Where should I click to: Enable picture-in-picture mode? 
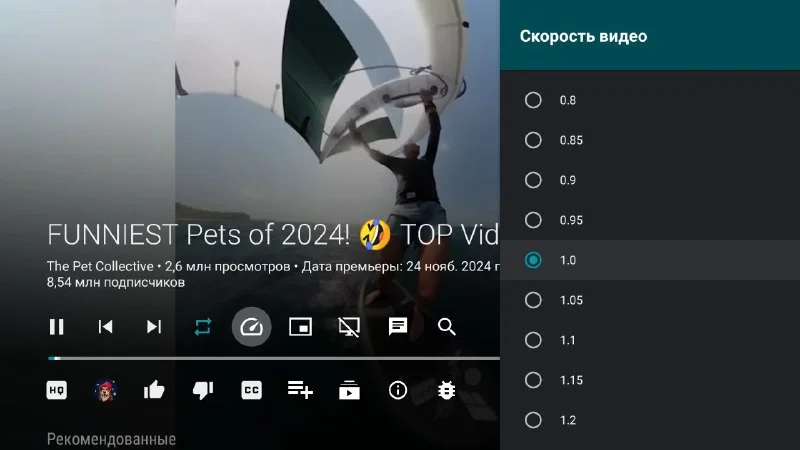tap(300, 326)
